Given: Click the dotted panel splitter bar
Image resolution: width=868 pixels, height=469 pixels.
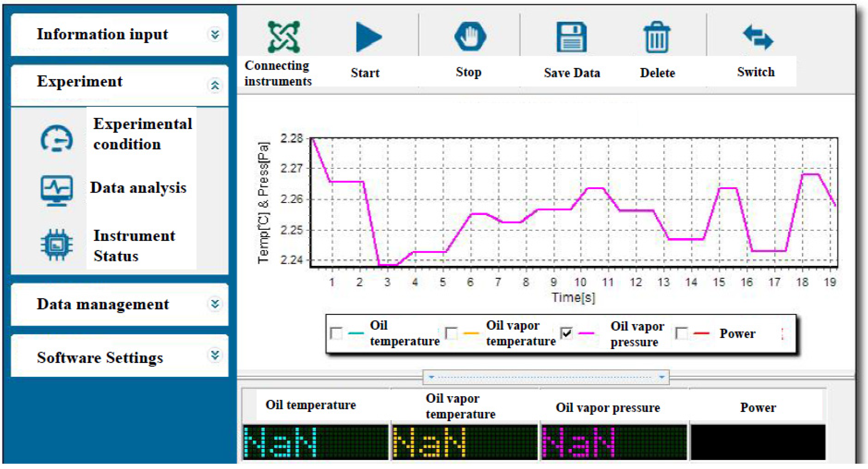Looking at the screenshot, I should tap(546, 377).
